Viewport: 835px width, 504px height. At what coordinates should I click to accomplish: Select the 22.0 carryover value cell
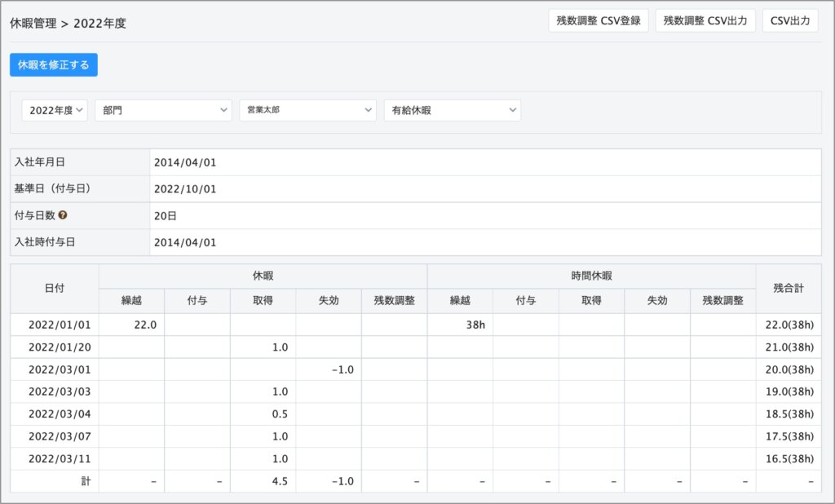point(132,325)
